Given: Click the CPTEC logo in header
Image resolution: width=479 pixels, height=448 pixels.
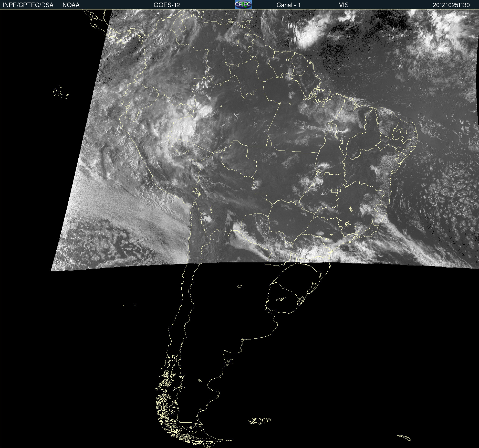Looking at the screenshot, I should (243, 5).
